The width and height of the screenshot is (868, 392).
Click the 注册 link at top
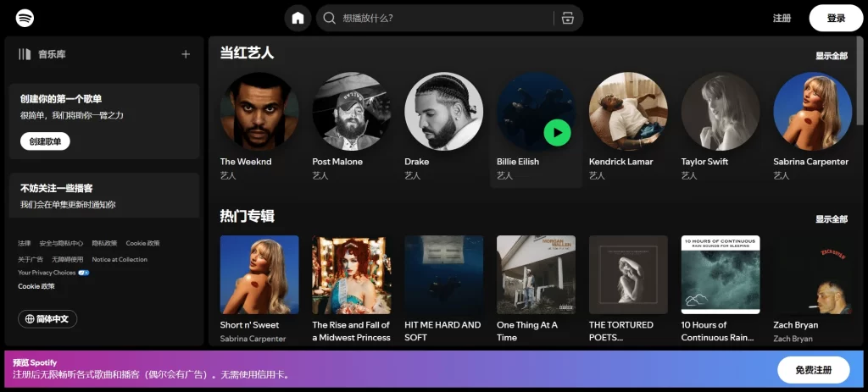pos(782,19)
